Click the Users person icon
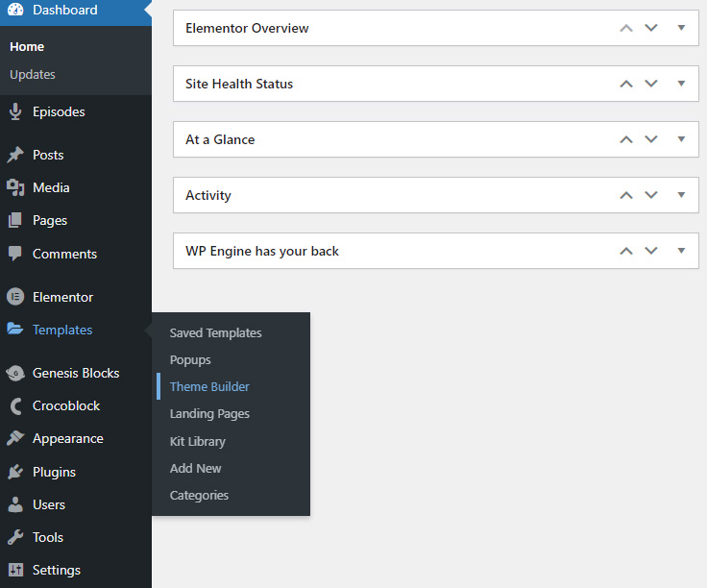The height and width of the screenshot is (588, 707). tap(15, 504)
